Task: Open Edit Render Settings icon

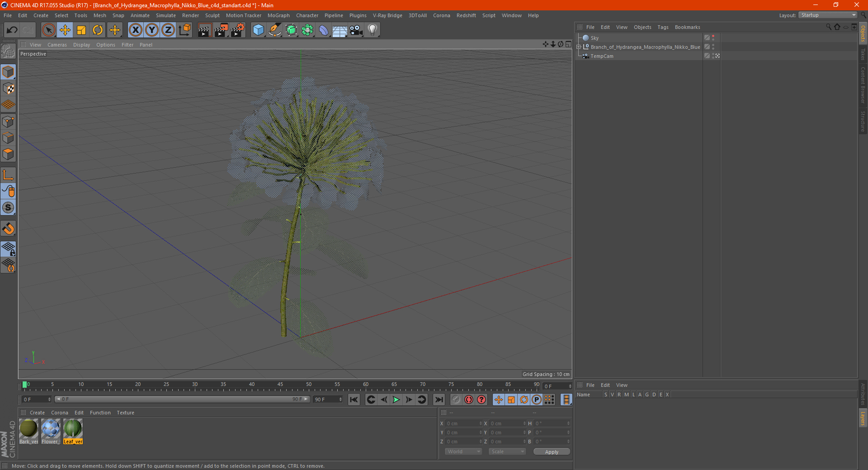Action: pos(238,30)
